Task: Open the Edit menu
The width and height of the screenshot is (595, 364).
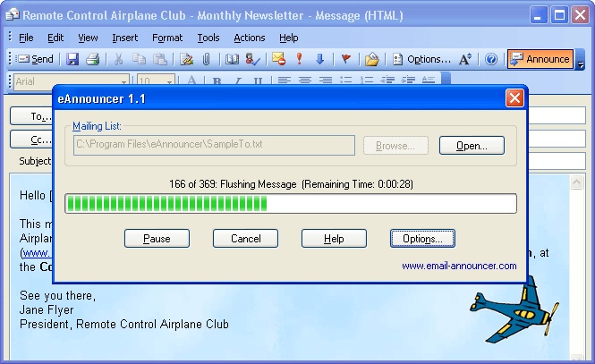Action: point(55,38)
